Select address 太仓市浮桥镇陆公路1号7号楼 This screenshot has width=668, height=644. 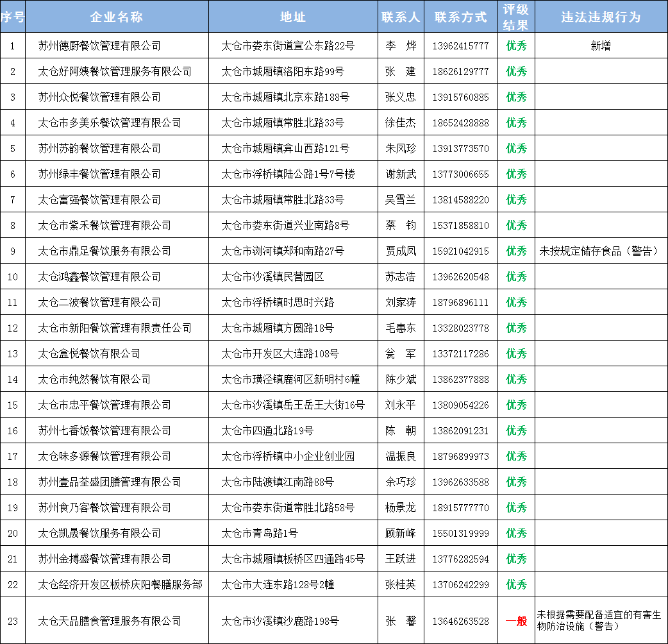pos(288,174)
